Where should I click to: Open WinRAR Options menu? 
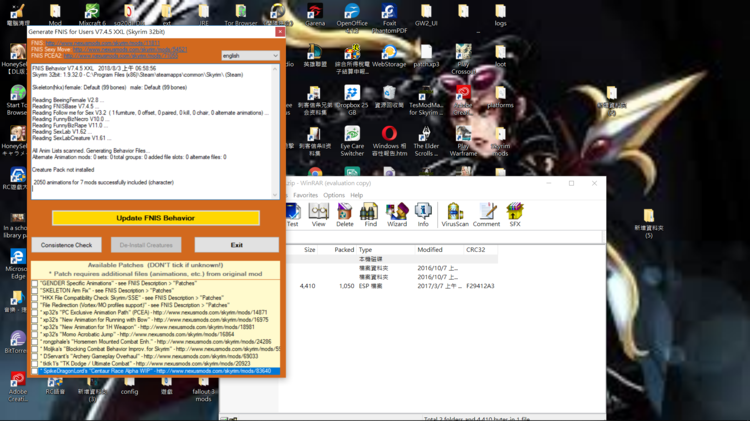(x=334, y=195)
